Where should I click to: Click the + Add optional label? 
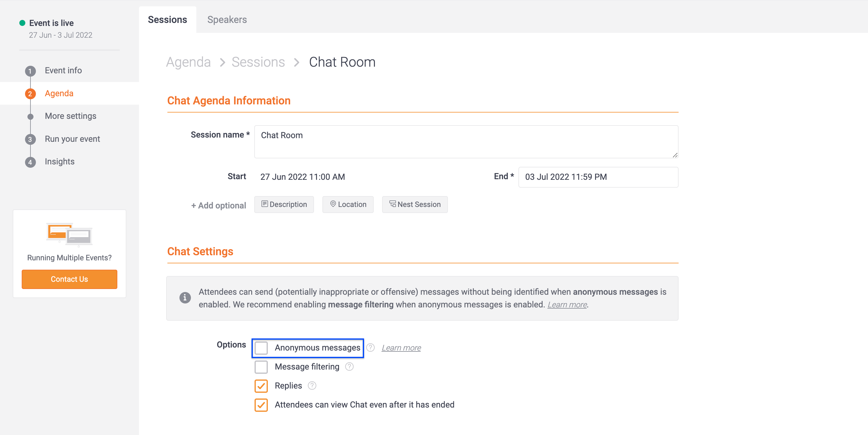[219, 205]
